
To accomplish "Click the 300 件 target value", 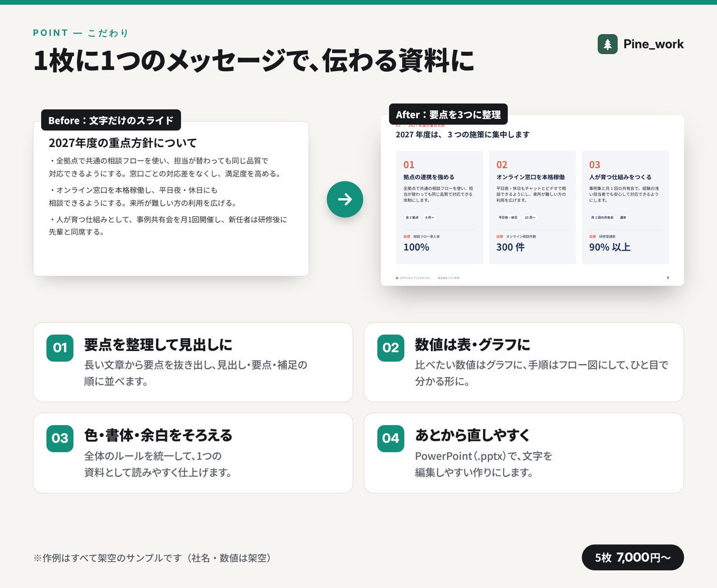I will click(510, 248).
